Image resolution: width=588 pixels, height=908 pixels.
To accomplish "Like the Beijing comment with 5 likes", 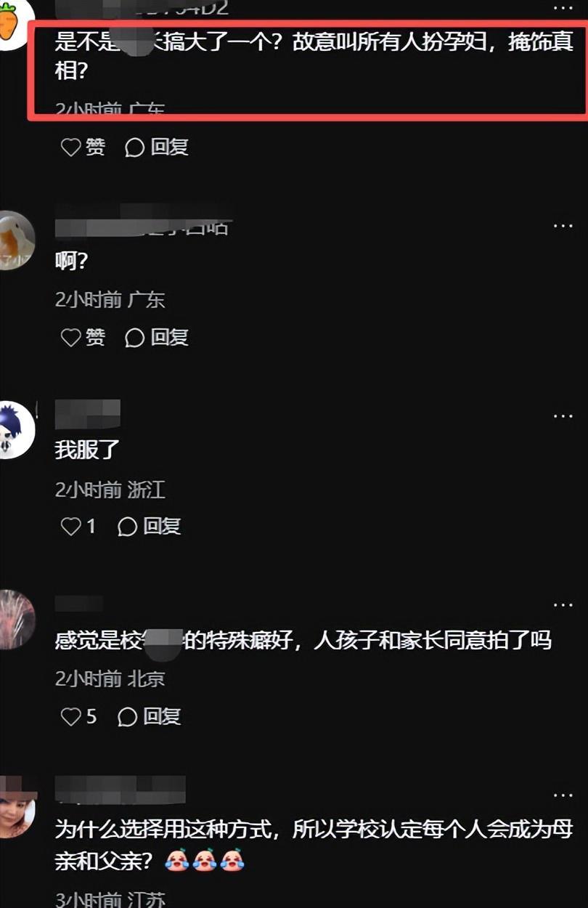I will pyautogui.click(x=78, y=717).
